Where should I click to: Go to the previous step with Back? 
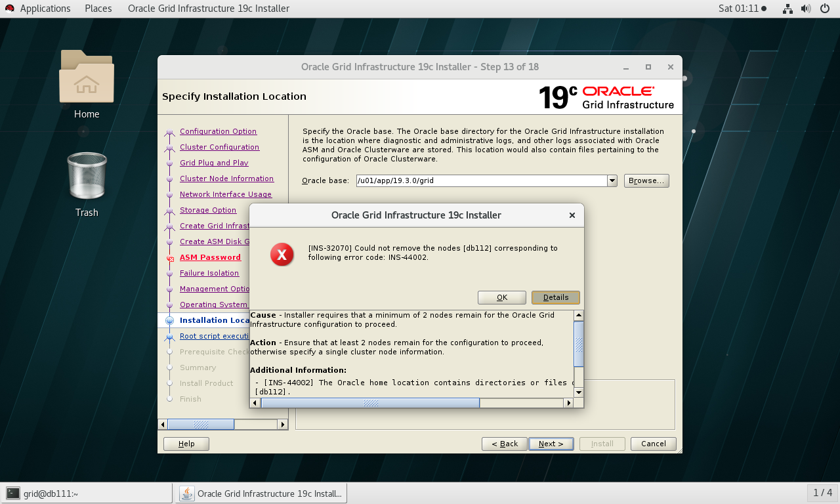point(504,444)
